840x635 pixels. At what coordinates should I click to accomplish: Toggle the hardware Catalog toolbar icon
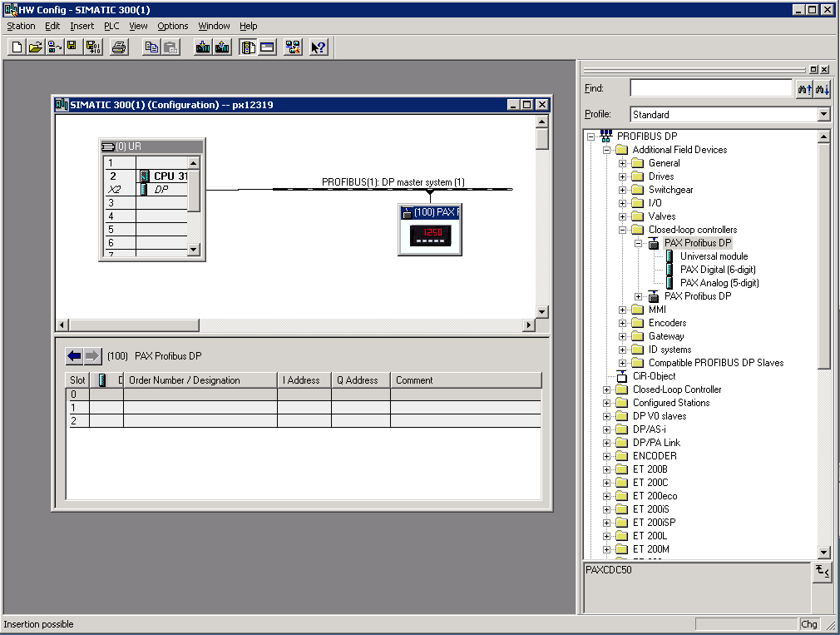pyautogui.click(x=248, y=47)
